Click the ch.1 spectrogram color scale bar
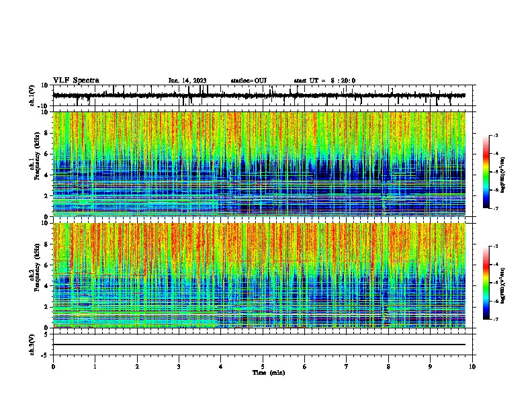Image resolution: width=532 pixels, height=411 pixels. coord(486,172)
